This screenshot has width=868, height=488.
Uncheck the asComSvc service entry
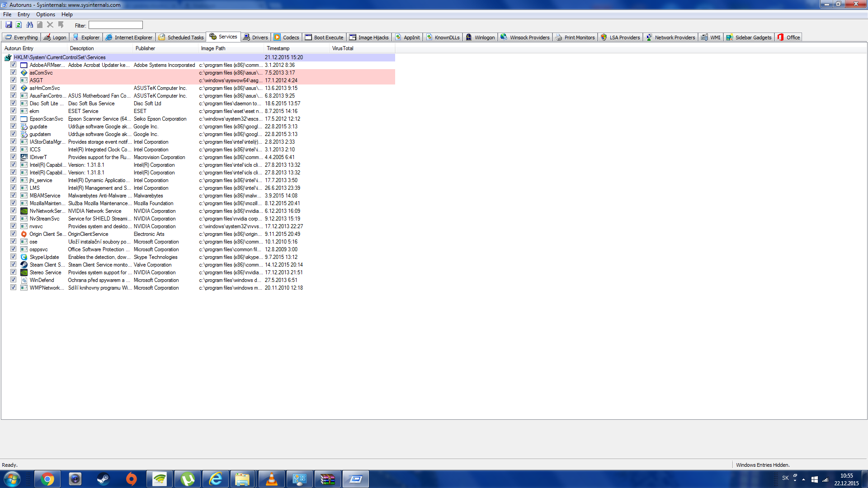[14, 73]
